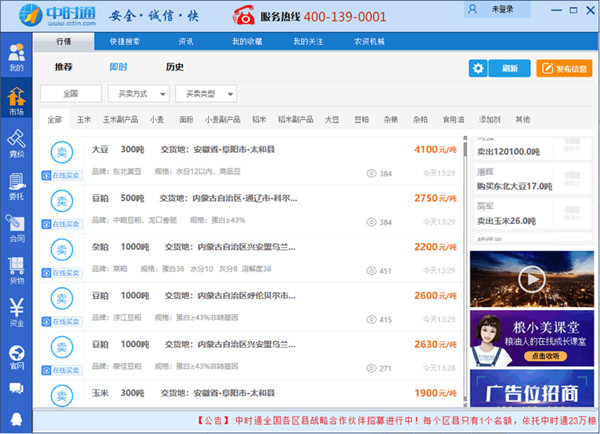Open the 我的 profile sidebar icon
Viewport: 600px width, 434px height.
tap(16, 57)
